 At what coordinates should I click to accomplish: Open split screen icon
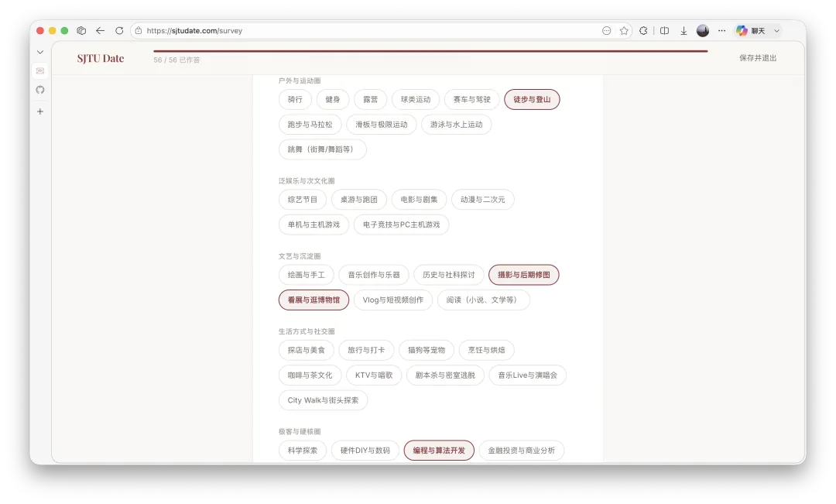(664, 31)
